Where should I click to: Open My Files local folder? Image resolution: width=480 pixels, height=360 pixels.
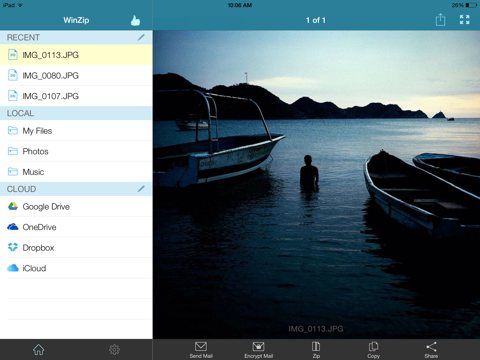76,131
